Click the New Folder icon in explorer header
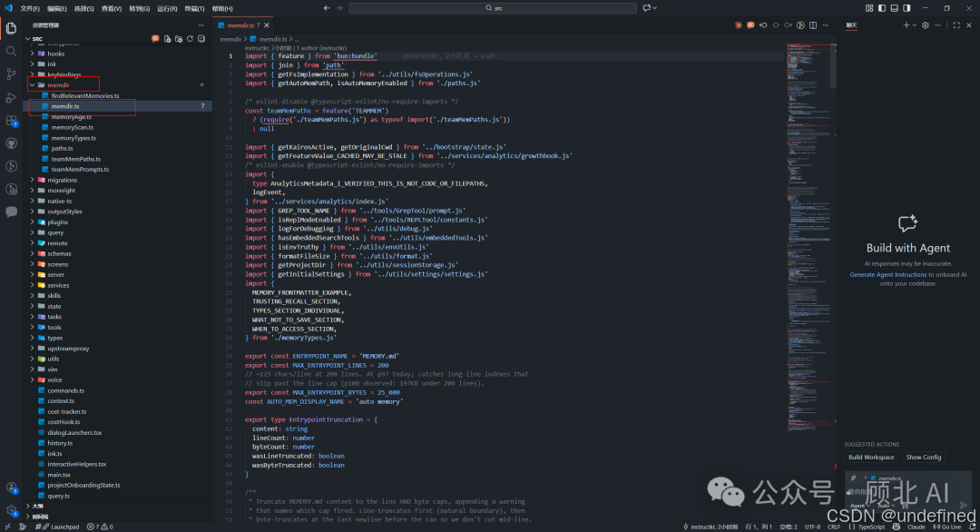 (x=179, y=39)
